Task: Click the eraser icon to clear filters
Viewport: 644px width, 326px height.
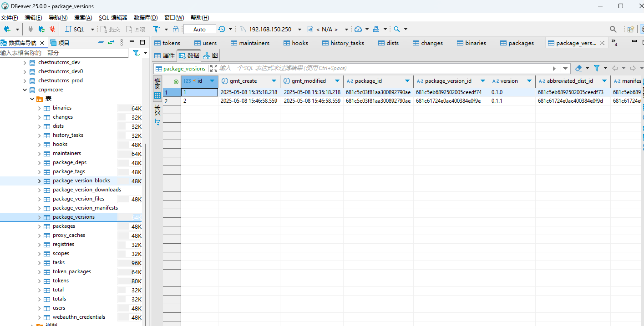Action: click(x=578, y=68)
